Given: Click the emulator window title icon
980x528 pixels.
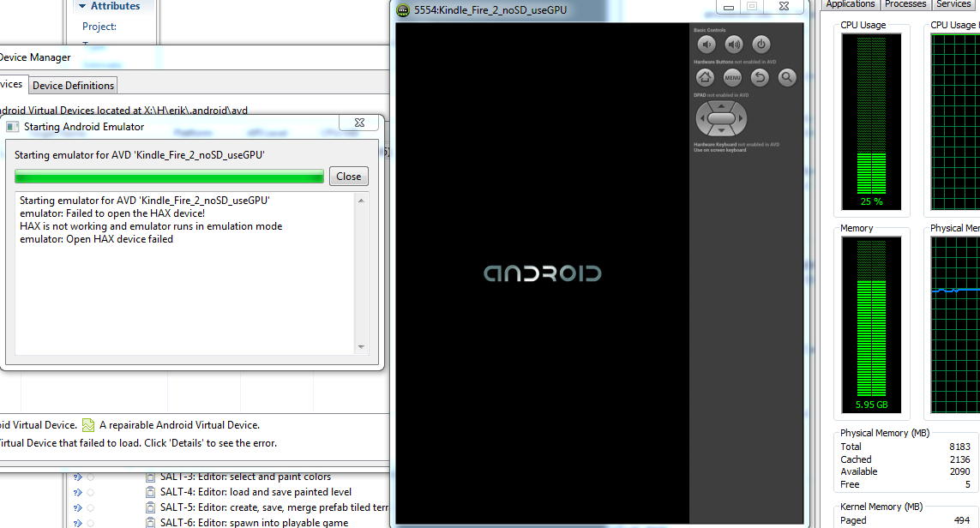Looking at the screenshot, I should (403, 10).
